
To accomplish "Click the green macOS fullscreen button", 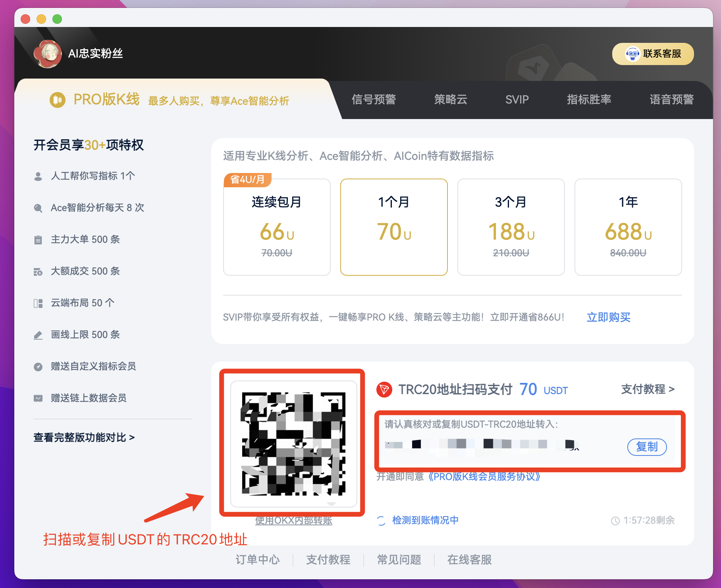I will (x=57, y=19).
